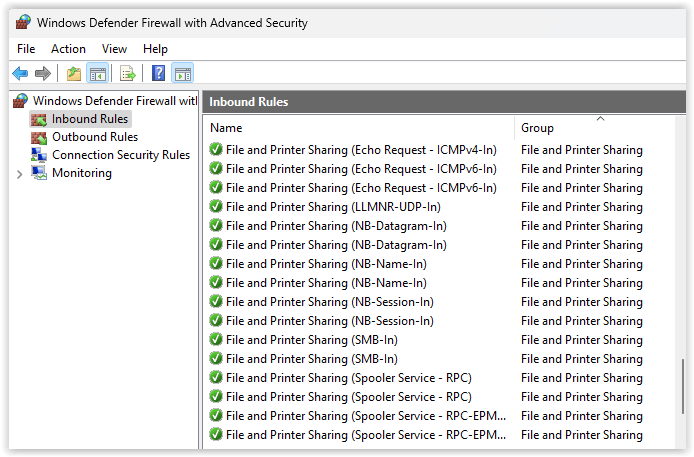Click the blue Back arrow in toolbar
The image size is (694, 457).
20,73
